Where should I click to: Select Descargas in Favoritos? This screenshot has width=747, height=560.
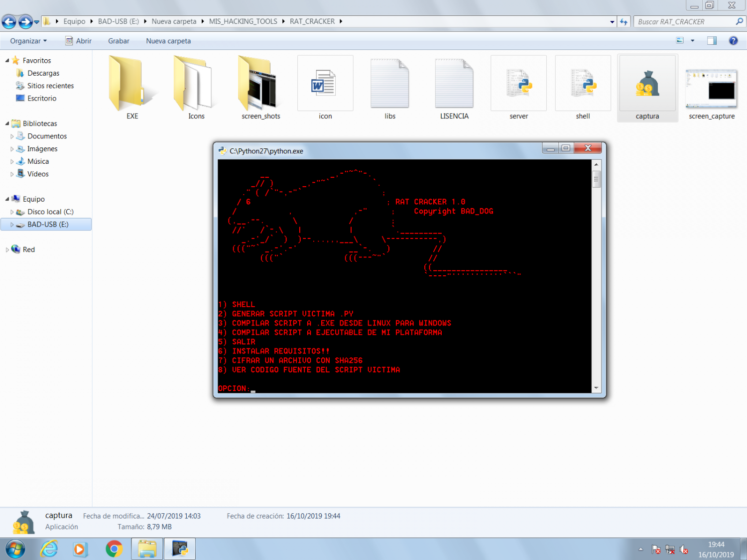(x=43, y=73)
